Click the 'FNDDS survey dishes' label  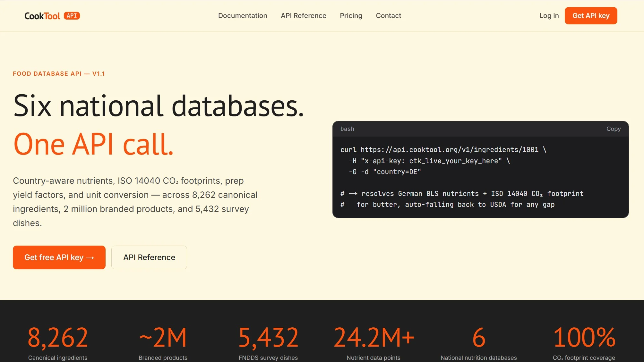pos(268,358)
